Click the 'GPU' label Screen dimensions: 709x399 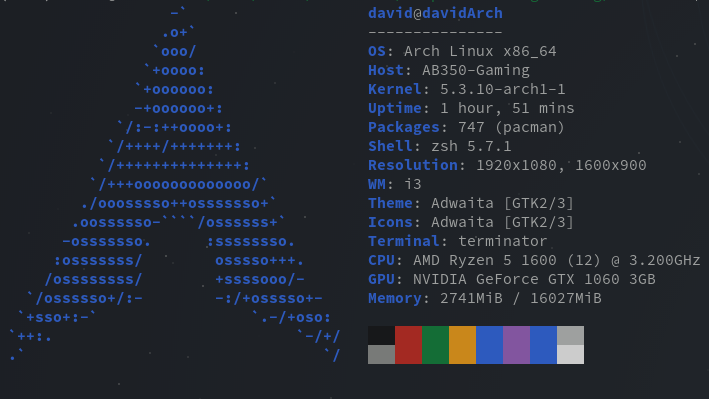click(381, 279)
